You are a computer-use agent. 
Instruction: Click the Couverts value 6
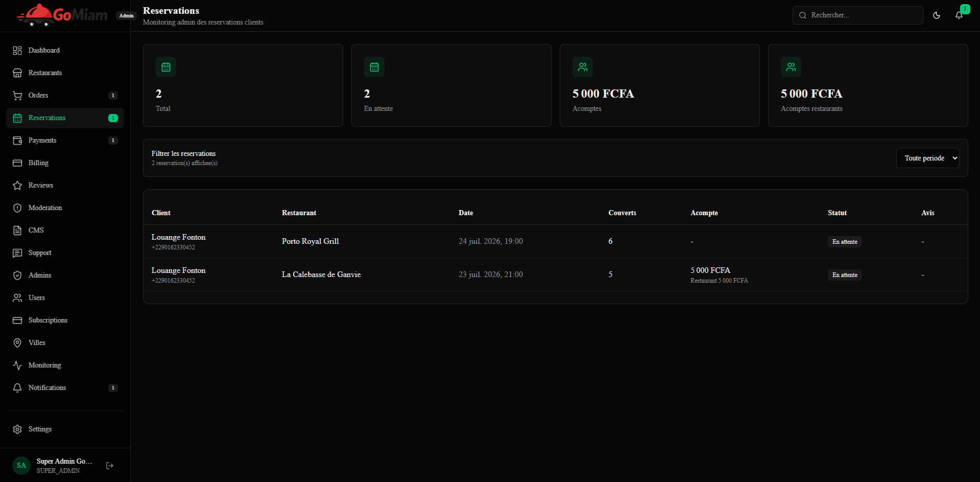(610, 241)
